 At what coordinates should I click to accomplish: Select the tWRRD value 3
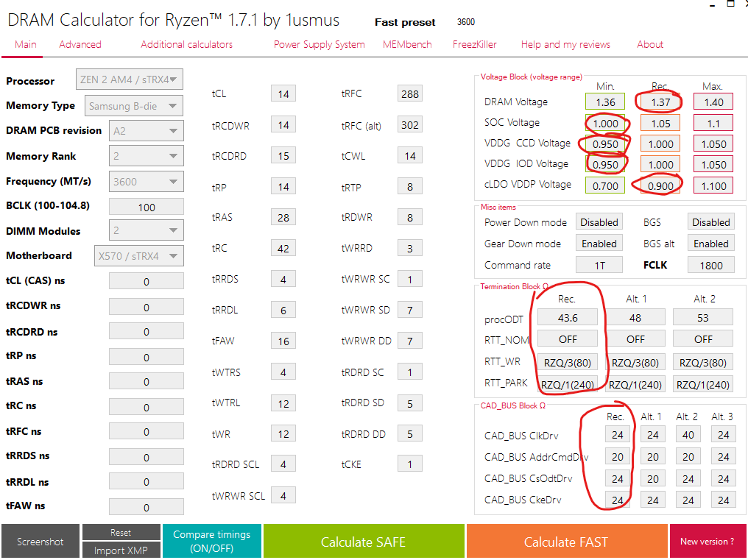tap(410, 249)
